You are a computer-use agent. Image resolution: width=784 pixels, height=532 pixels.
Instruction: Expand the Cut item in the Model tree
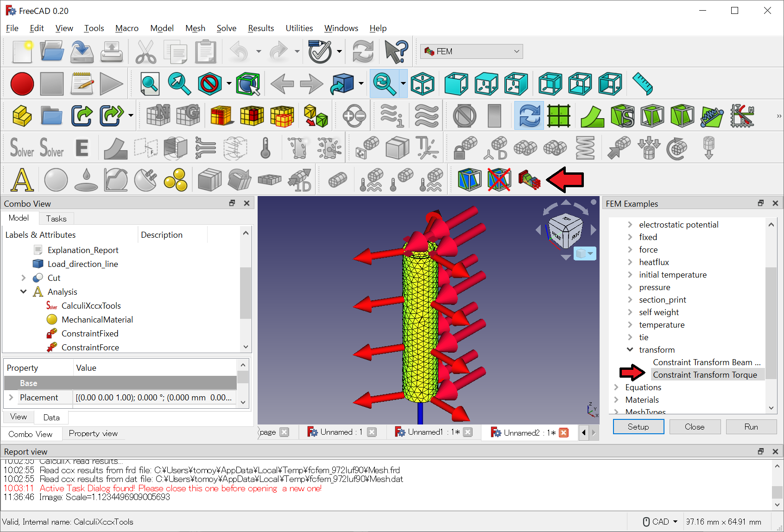pyautogui.click(x=24, y=278)
